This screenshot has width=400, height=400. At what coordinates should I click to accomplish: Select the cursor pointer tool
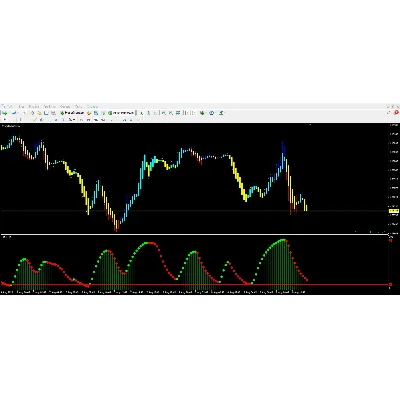point(5,119)
